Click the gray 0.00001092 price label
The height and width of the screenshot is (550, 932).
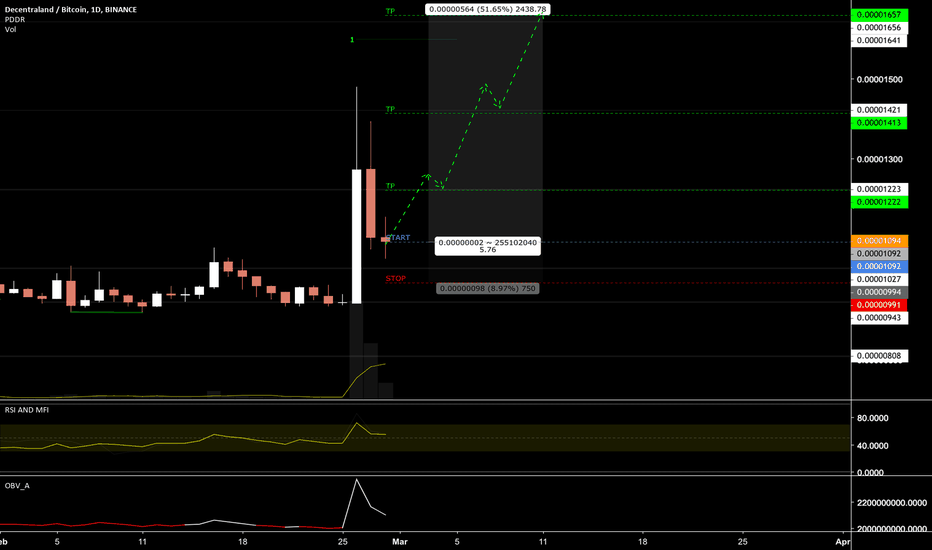click(x=879, y=253)
